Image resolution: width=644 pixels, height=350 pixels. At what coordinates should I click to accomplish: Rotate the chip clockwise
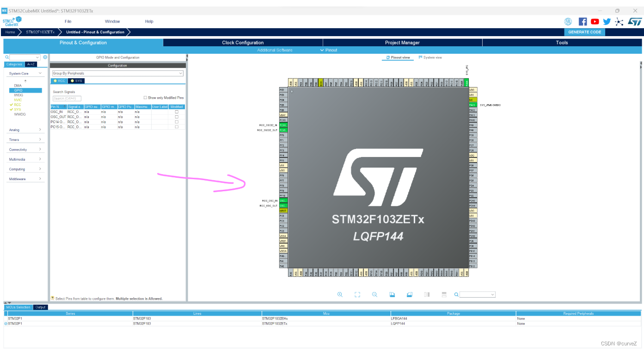pos(392,294)
